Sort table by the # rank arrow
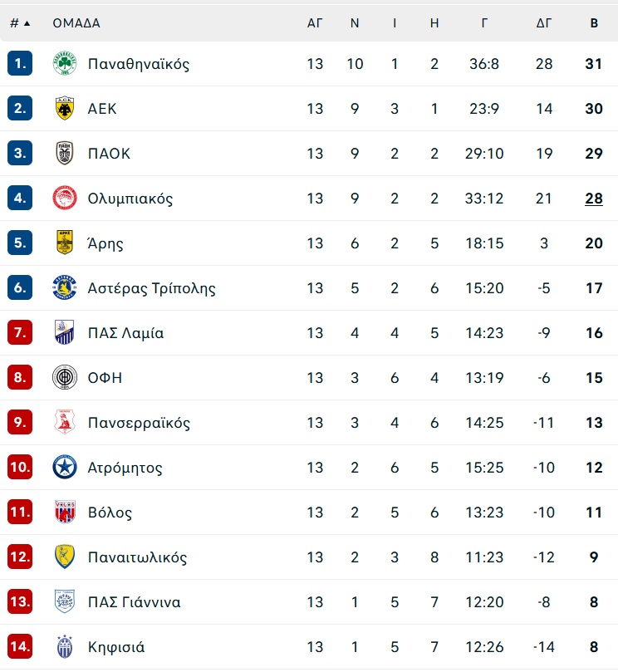618x672 pixels. pos(20,23)
